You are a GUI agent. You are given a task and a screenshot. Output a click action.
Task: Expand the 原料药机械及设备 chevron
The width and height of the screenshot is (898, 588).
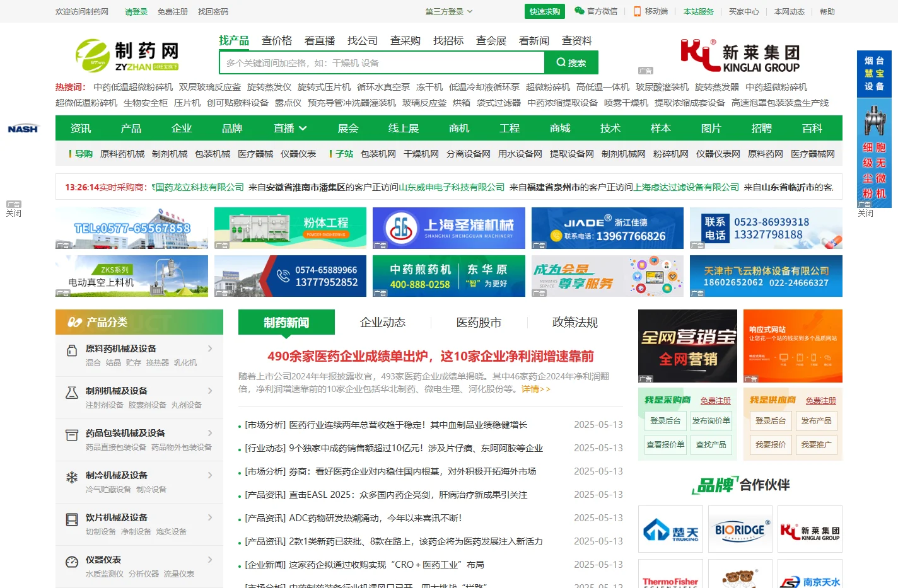pos(210,349)
